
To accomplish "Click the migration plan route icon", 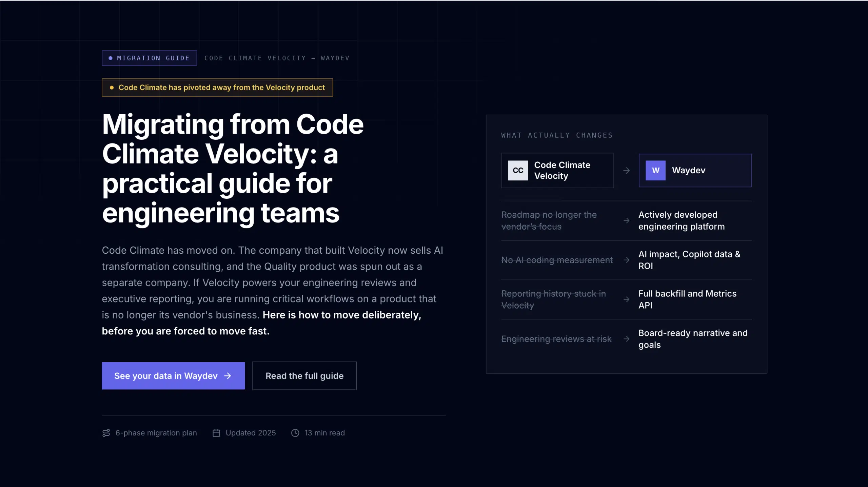I will [106, 433].
